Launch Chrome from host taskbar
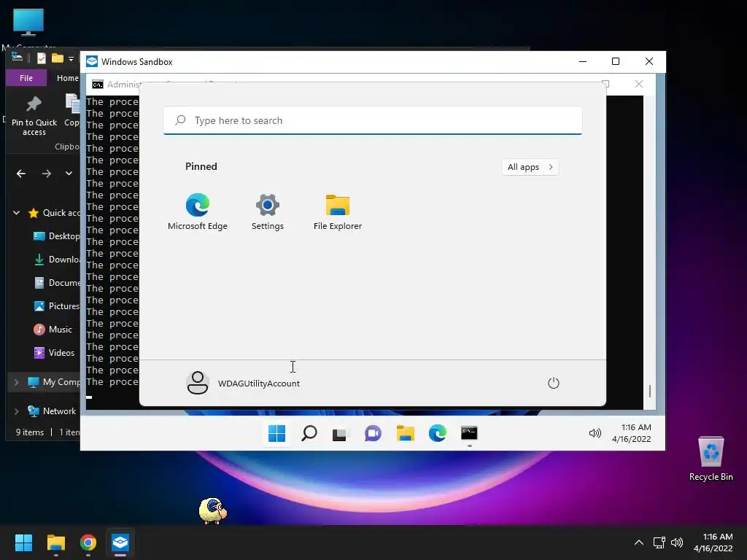747x560 pixels. [x=88, y=542]
